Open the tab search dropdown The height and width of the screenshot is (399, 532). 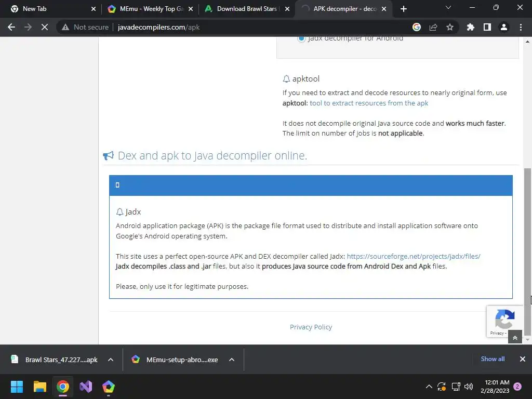448,7
